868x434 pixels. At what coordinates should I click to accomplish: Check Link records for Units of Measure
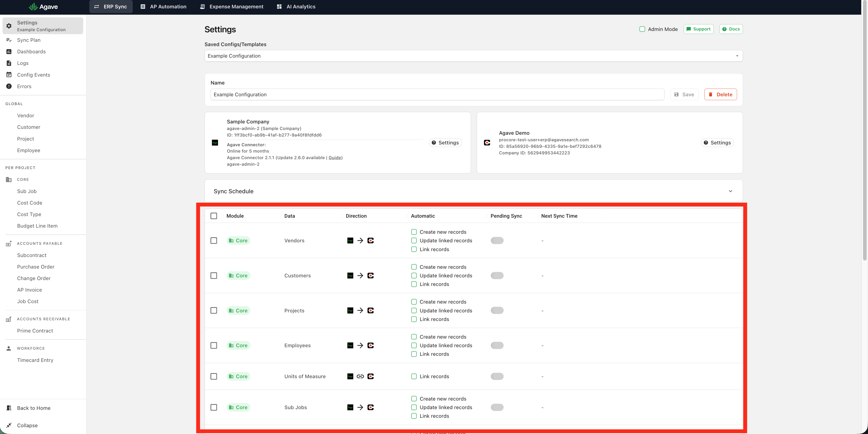(414, 376)
